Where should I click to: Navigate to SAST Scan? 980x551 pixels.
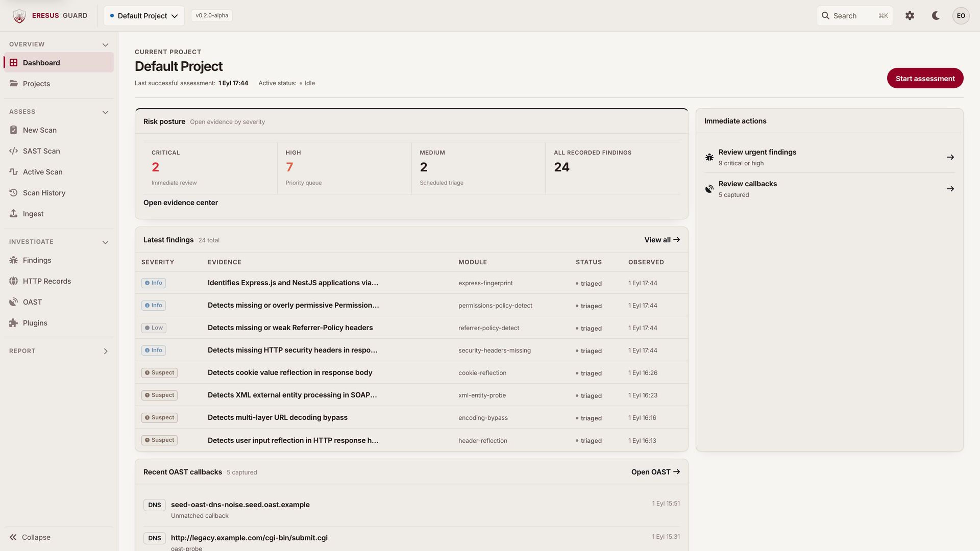click(x=59, y=151)
